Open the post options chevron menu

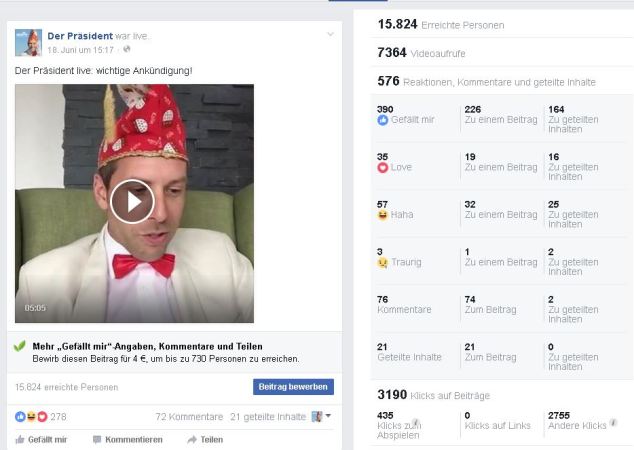coord(330,35)
